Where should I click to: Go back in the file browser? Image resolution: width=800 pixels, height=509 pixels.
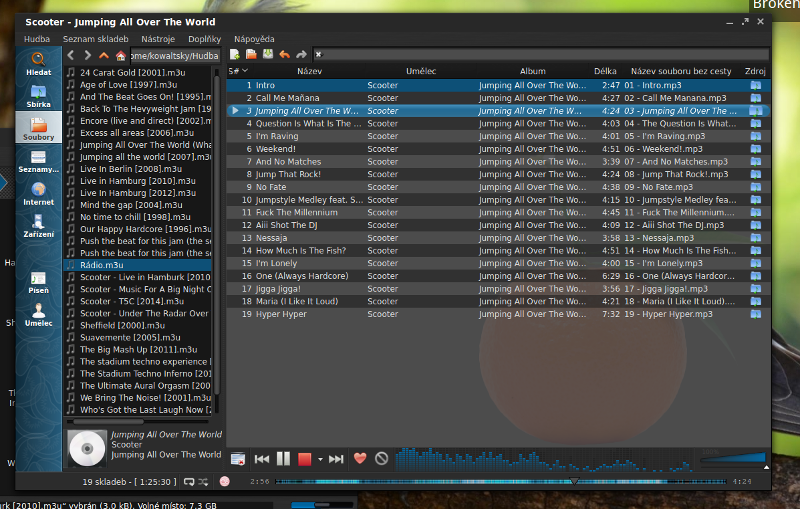(x=71, y=55)
